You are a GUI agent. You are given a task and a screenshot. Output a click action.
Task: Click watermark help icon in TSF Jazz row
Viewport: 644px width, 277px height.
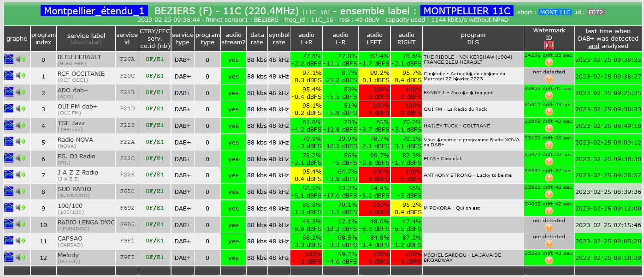(549, 128)
